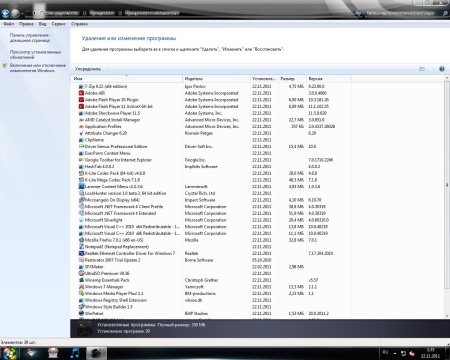Click the Forward navigation arrow
Image resolution: width=450 pixels, height=360 pixels.
coord(15,13)
